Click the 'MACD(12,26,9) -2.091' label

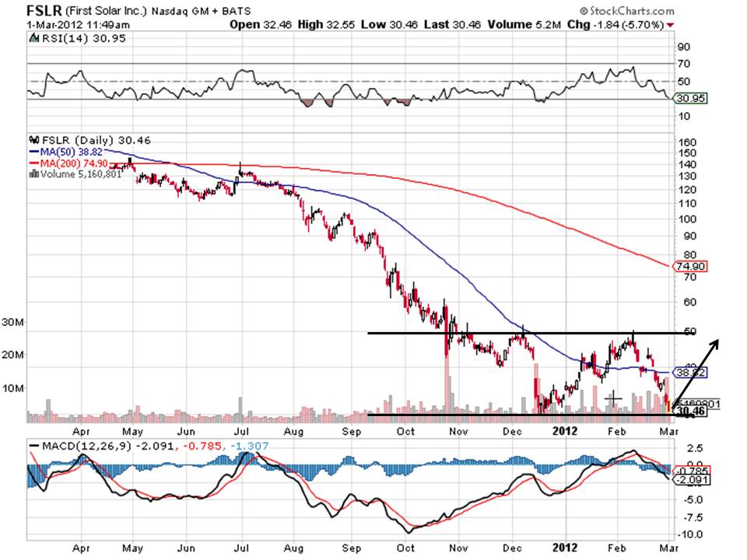[x=107, y=446]
